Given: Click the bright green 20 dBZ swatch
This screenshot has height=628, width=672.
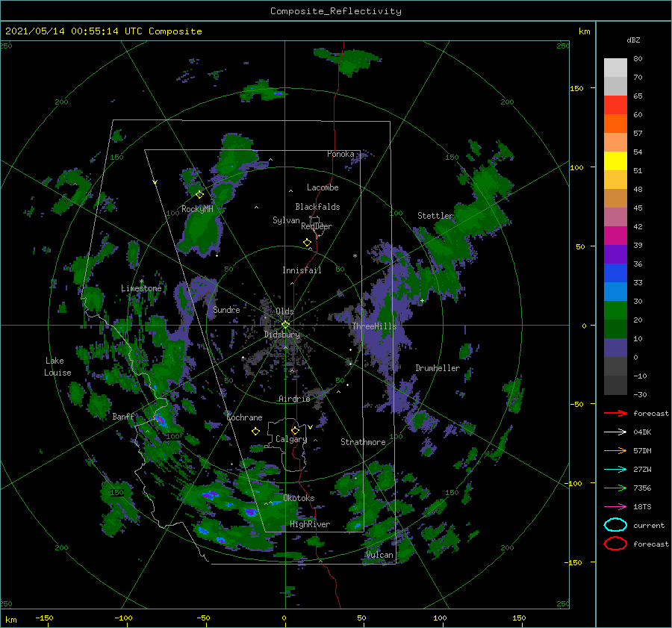Looking at the screenshot, I should (615, 311).
